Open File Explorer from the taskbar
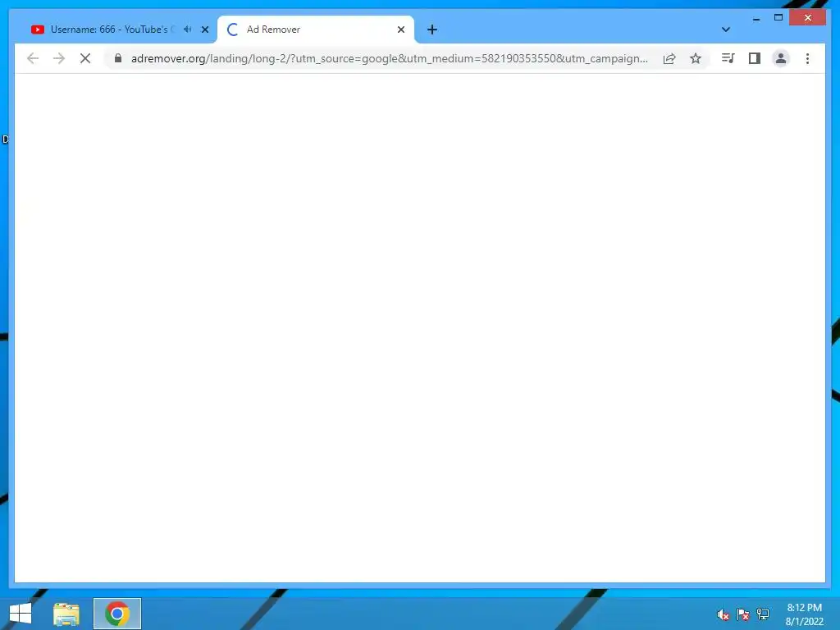Image resolution: width=840 pixels, height=630 pixels. coord(66,614)
